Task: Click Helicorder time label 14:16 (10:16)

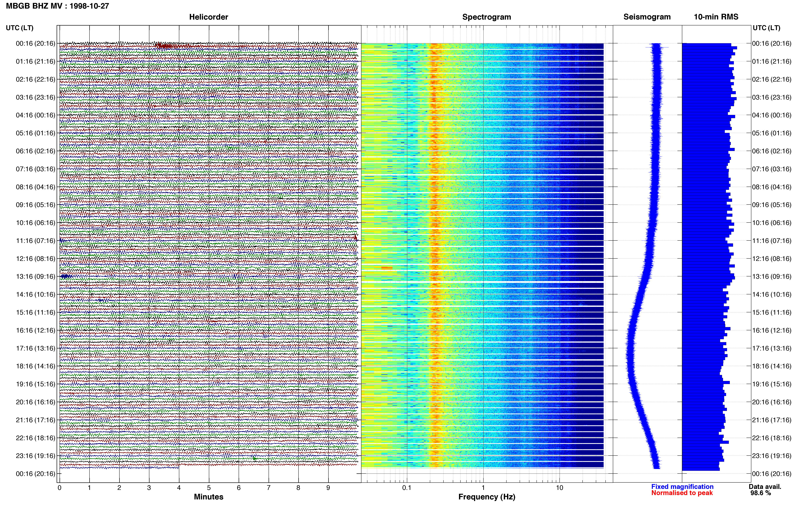Action: (x=36, y=295)
